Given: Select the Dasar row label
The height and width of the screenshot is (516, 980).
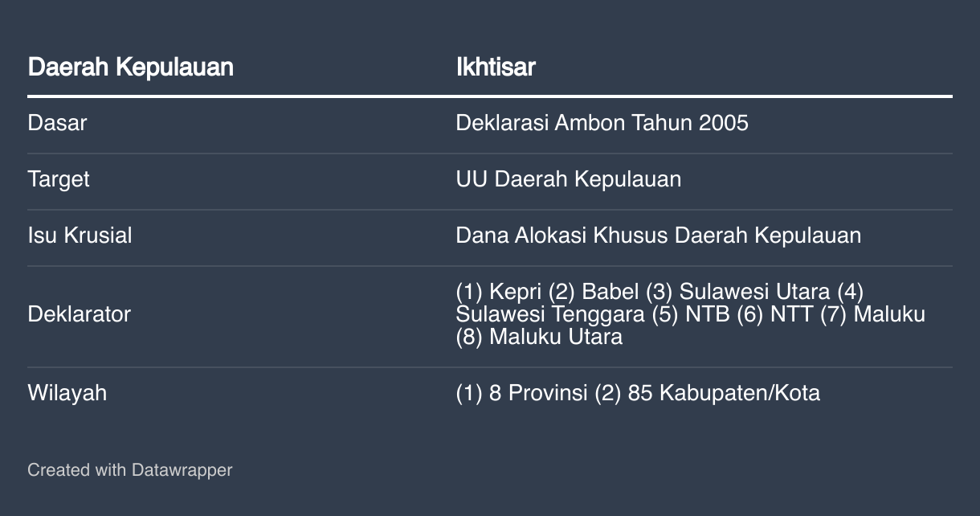Looking at the screenshot, I should pyautogui.click(x=57, y=123).
